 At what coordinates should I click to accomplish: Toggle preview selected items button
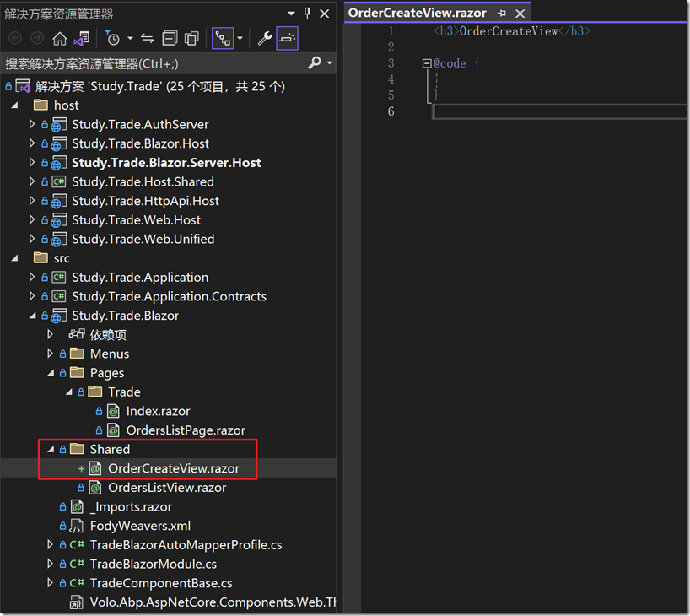[x=287, y=39]
